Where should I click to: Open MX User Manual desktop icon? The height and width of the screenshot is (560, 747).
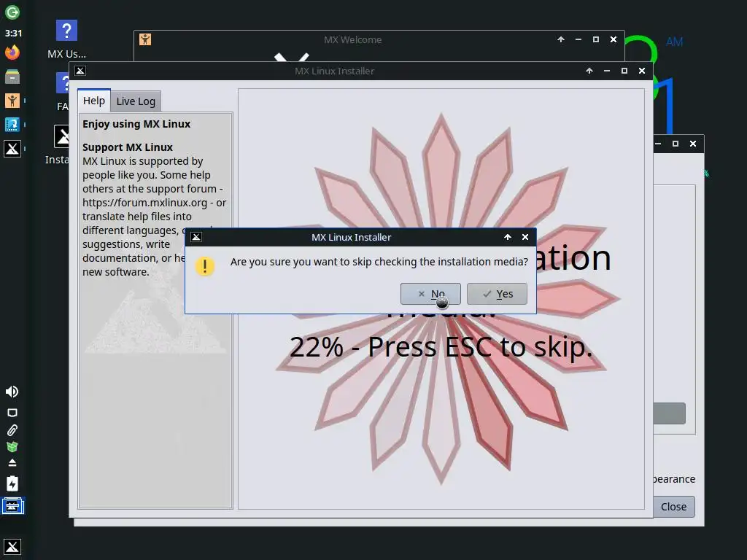click(66, 39)
